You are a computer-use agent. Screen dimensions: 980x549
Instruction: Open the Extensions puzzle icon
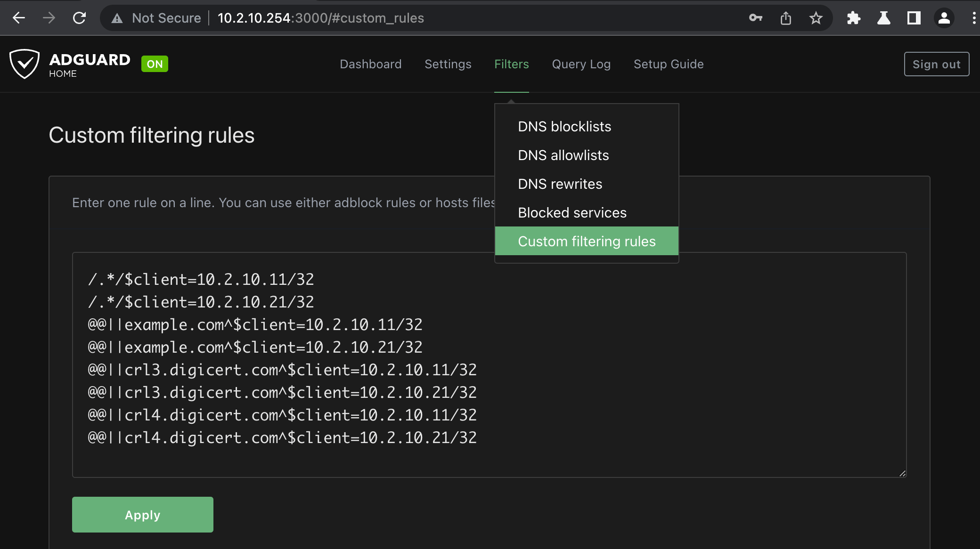tap(853, 18)
